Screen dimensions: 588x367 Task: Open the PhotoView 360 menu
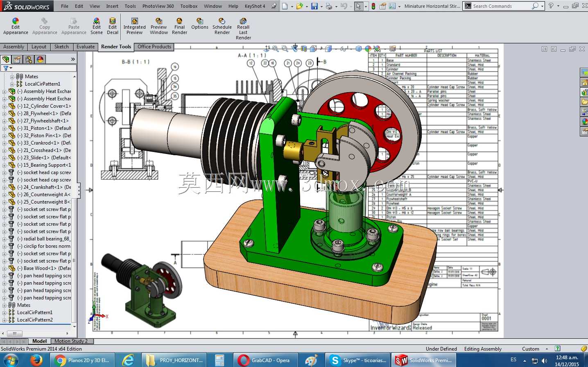coord(158,6)
